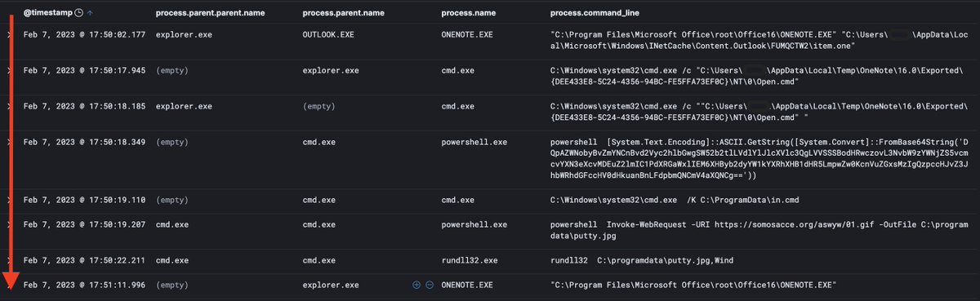Select timestamp Feb 7, 2023 @ 17:50:19.110
The height and width of the screenshot is (301, 980).
85,200
